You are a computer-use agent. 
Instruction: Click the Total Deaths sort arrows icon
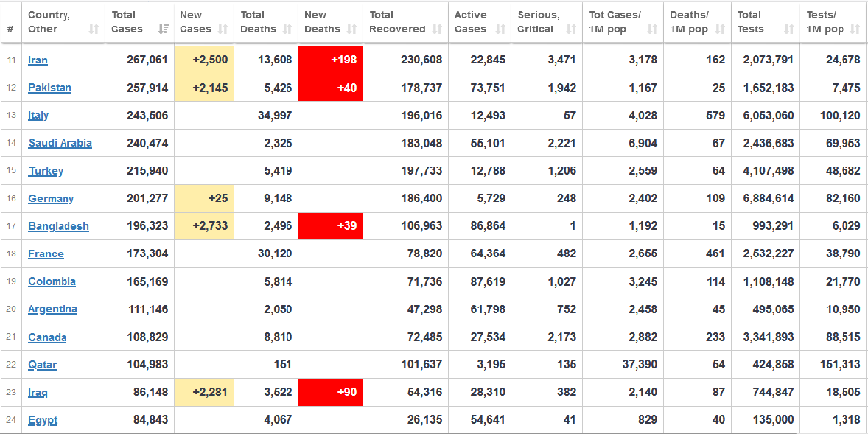pyautogui.click(x=287, y=29)
